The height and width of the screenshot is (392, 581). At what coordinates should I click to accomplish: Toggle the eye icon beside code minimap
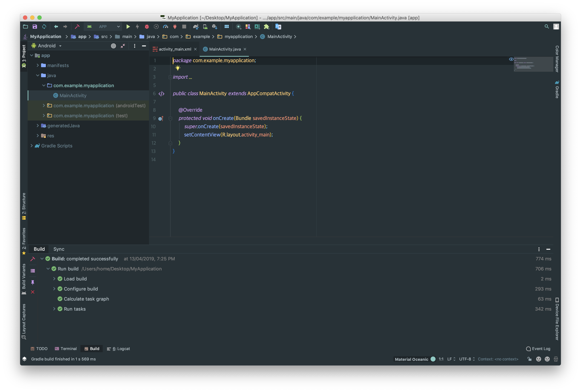pos(511,59)
